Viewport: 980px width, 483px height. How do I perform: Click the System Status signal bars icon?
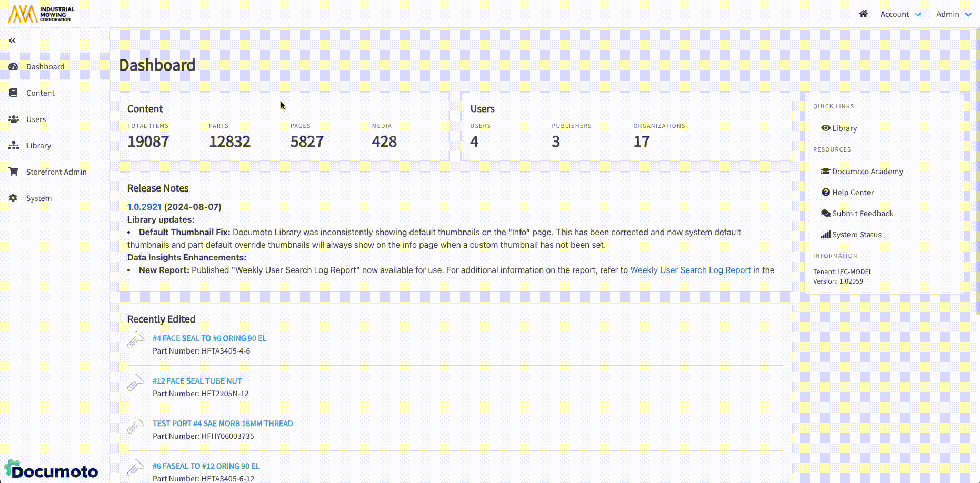pos(826,235)
